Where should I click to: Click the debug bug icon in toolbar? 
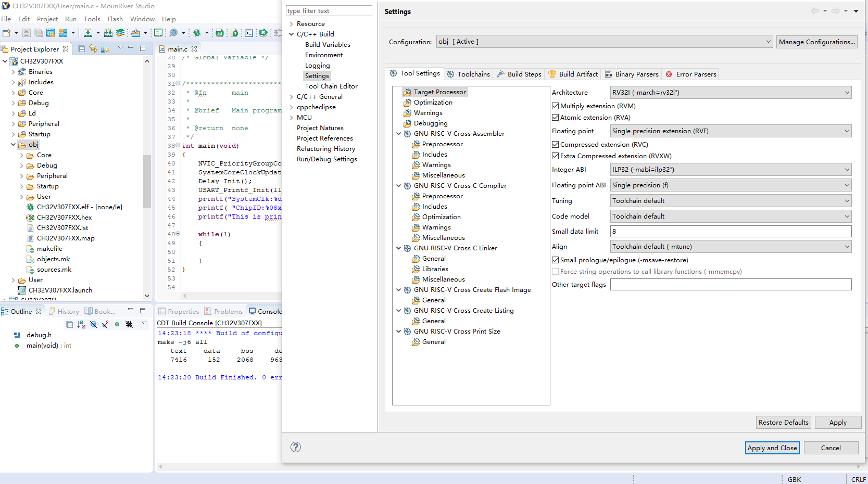197,33
